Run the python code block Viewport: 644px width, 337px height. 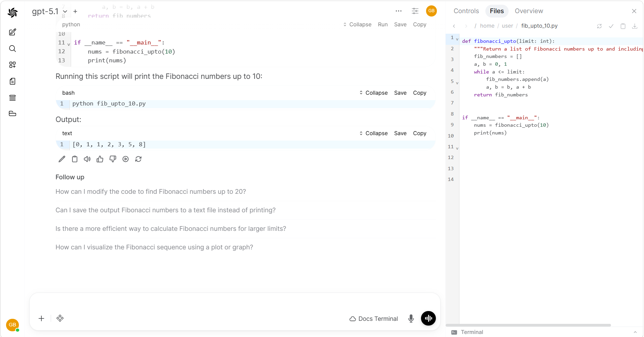(x=383, y=25)
